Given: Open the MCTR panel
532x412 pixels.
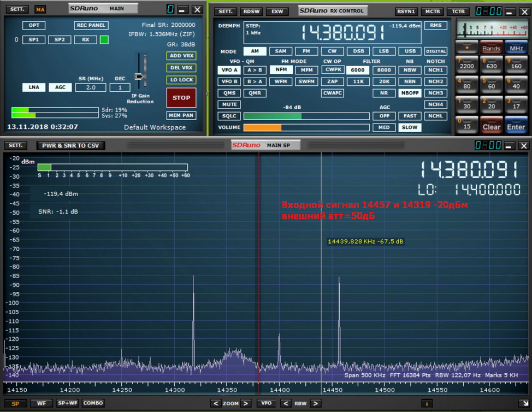Looking at the screenshot, I should point(433,11).
